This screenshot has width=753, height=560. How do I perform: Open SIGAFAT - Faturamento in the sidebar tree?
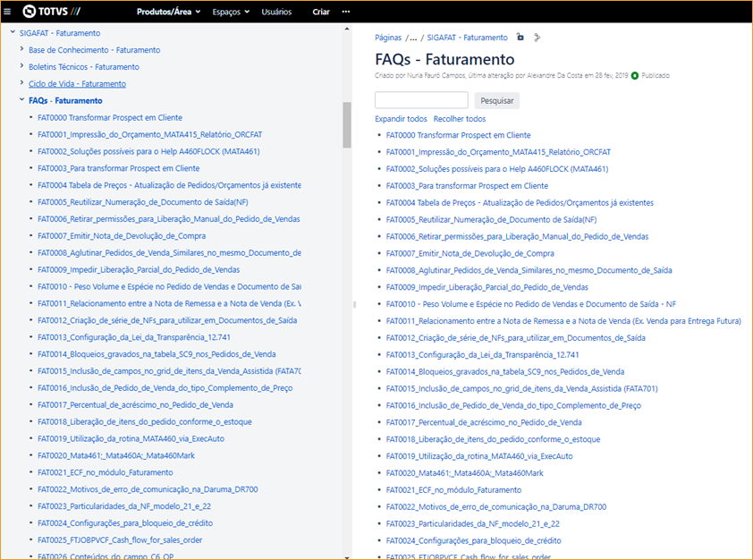pos(60,33)
